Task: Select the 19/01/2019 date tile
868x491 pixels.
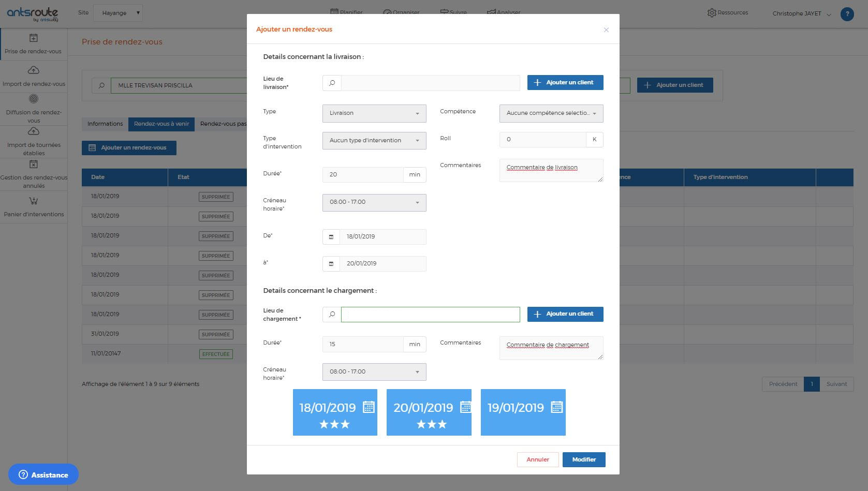Action: pos(523,412)
